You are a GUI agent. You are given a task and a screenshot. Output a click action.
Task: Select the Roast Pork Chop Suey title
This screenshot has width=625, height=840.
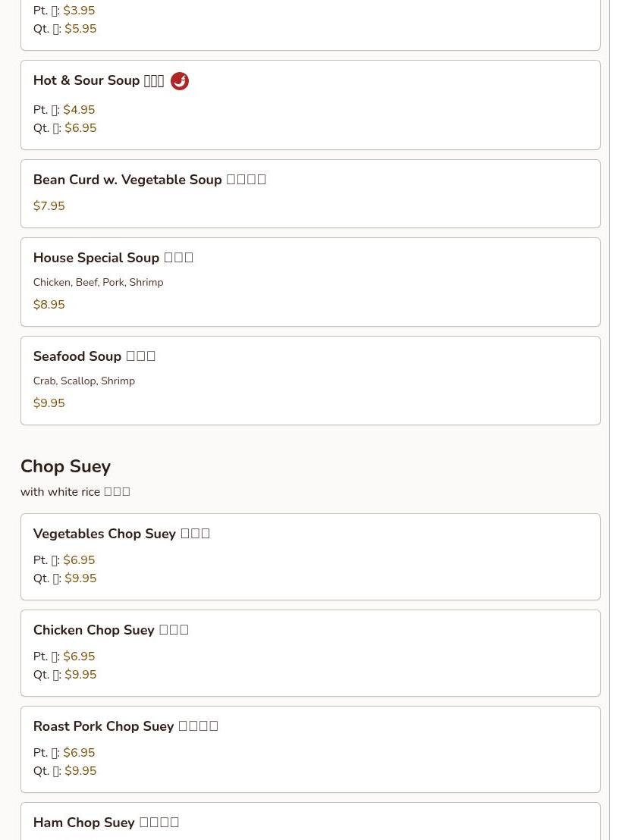125,726
